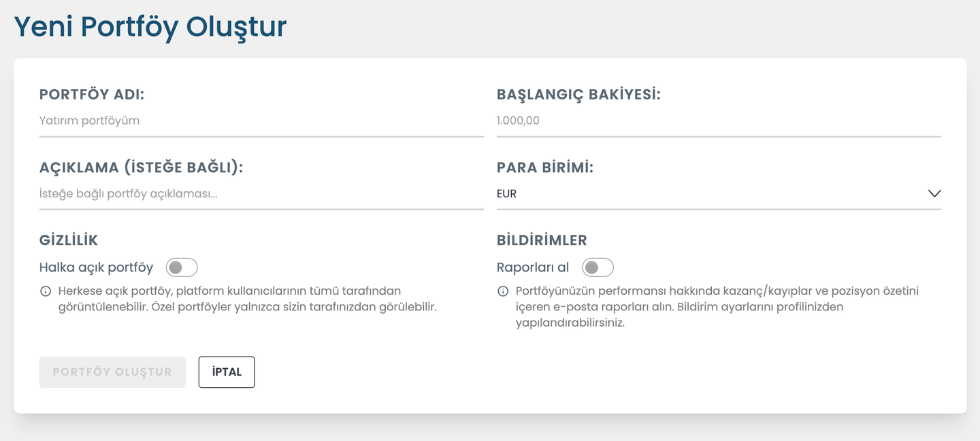Click the info icon beside the public portfolio description
Image resolution: width=980 pixels, height=441 pixels.
[46, 291]
